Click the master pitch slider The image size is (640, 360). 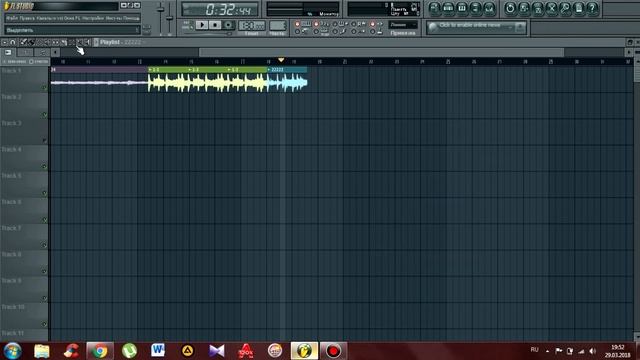pyautogui.click(x=169, y=18)
